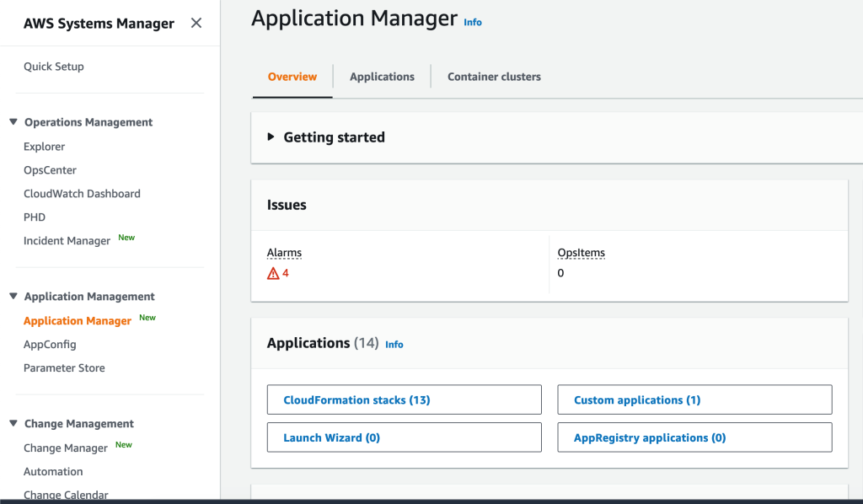863x504 pixels.
Task: Open AppConfig under Application Management
Action: pyautogui.click(x=50, y=344)
